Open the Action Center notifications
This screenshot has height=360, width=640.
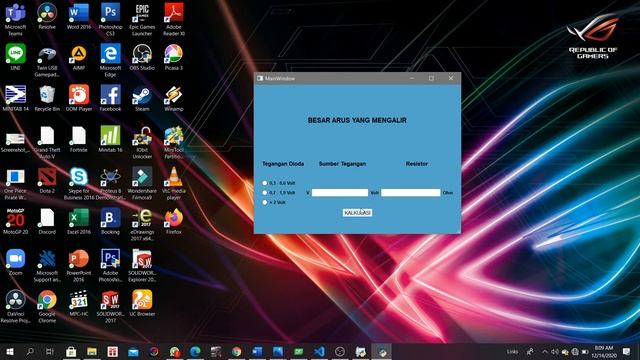(627, 351)
